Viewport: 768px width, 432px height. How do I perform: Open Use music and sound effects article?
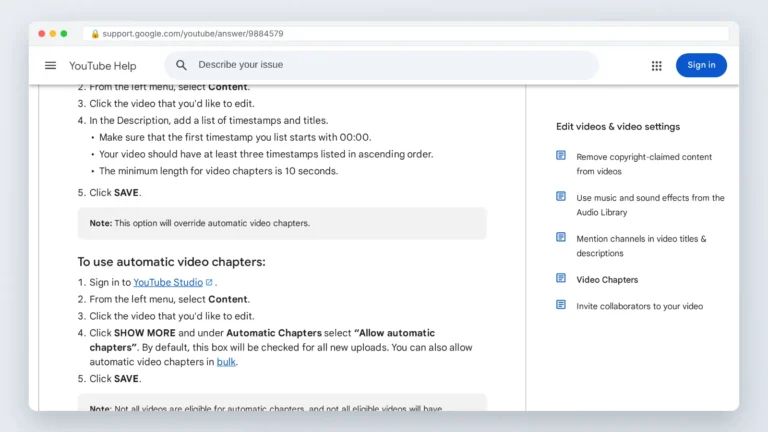pos(650,205)
